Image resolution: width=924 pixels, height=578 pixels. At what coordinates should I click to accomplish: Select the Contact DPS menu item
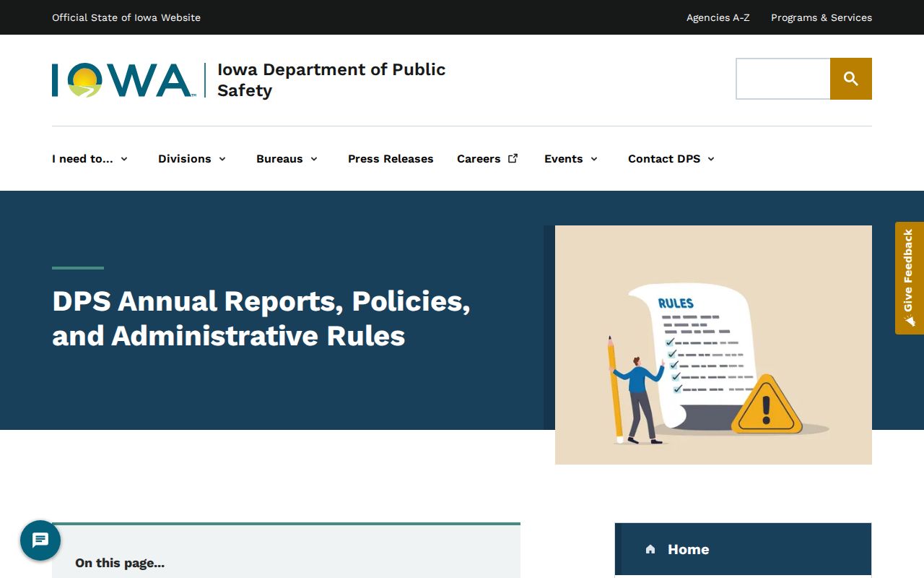click(x=664, y=159)
